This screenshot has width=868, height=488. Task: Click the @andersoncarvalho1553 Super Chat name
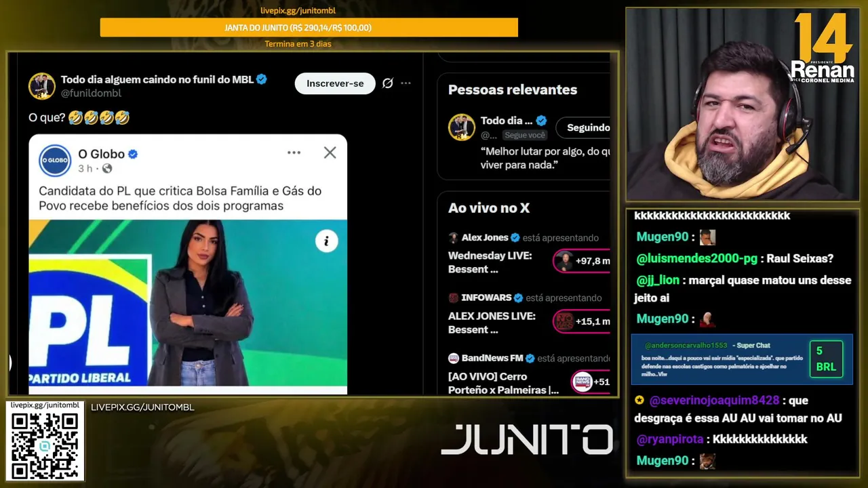[x=686, y=346]
